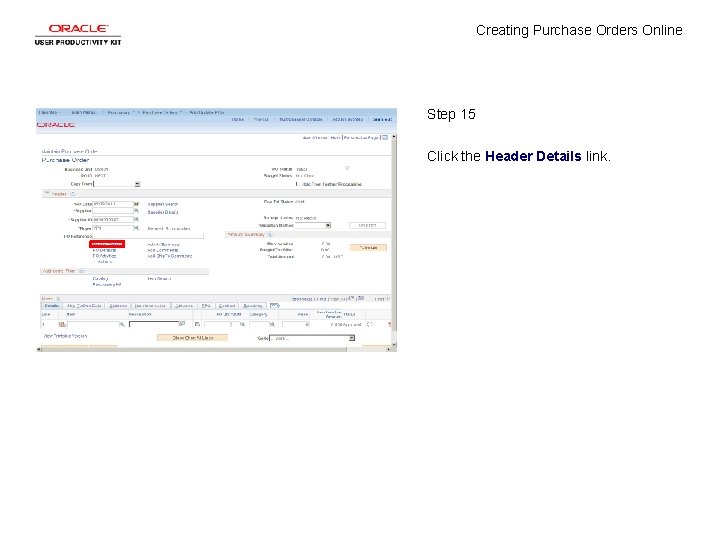Click the Personalize Page link
Image resolution: width=720 pixels, height=540 pixels.
click(x=361, y=138)
